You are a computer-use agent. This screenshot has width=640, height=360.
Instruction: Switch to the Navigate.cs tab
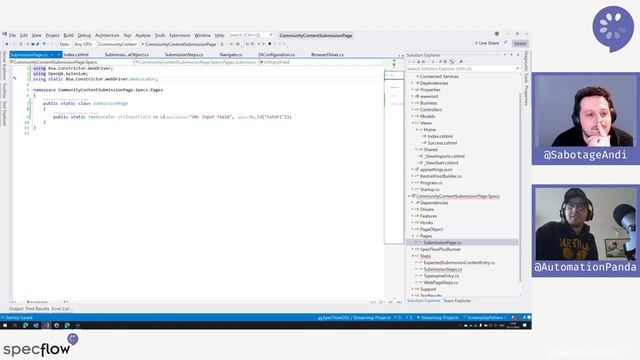231,54
